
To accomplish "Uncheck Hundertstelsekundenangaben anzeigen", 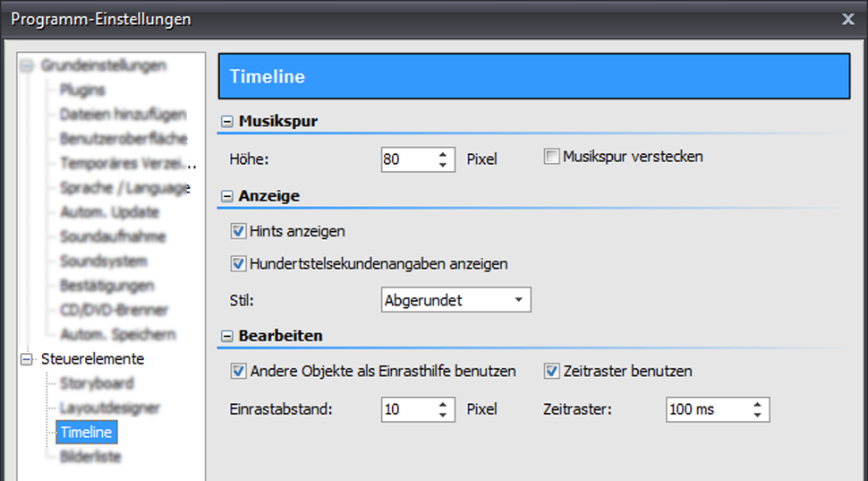I will coord(238,264).
